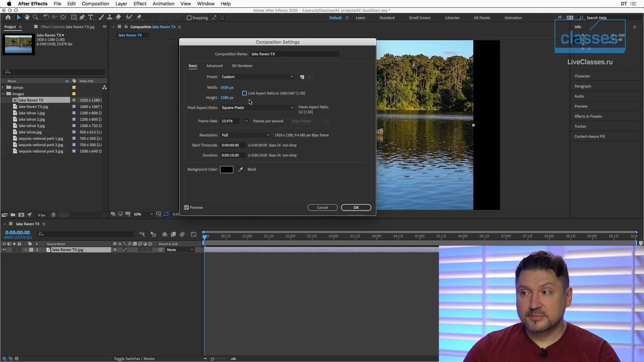Click the OK button
Viewport: 644px width, 362px height.
pos(356,207)
